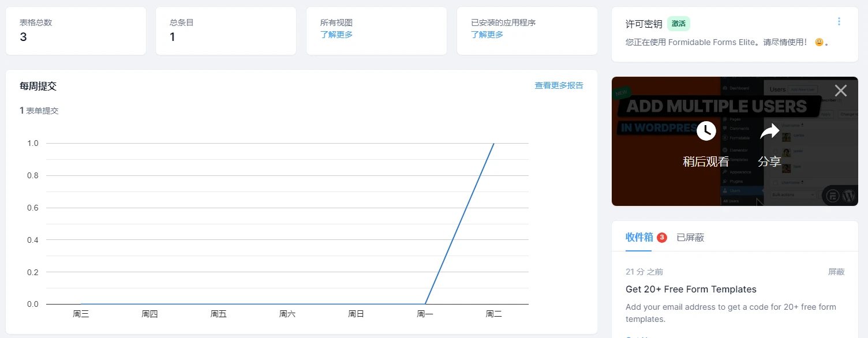Screen dimensions: 868x338
Task: Click 屏蔽 to block the inbox message
Action: tap(836, 272)
